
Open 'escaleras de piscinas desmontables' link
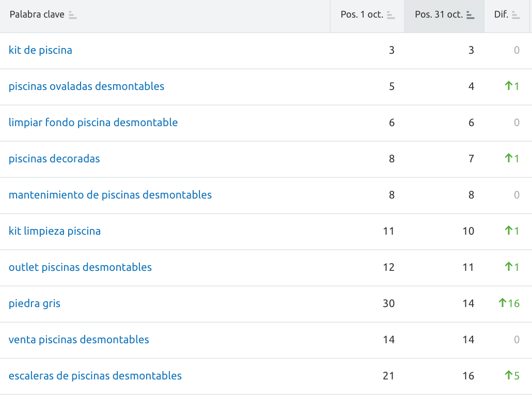(x=96, y=376)
